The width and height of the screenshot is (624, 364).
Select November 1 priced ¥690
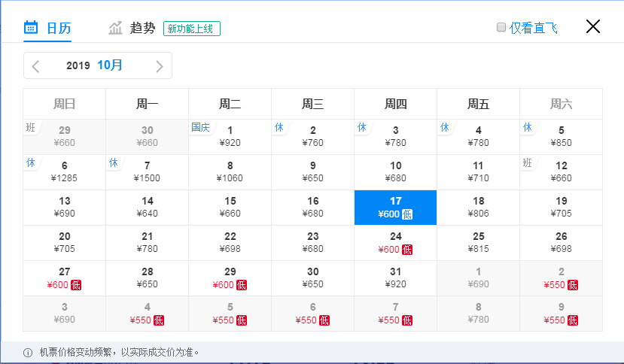point(478,278)
